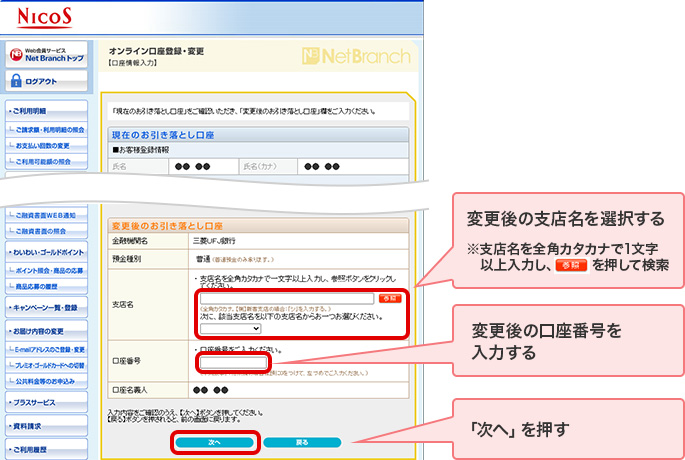Click the NICOS logo
685x460 pixels.
pos(45,18)
